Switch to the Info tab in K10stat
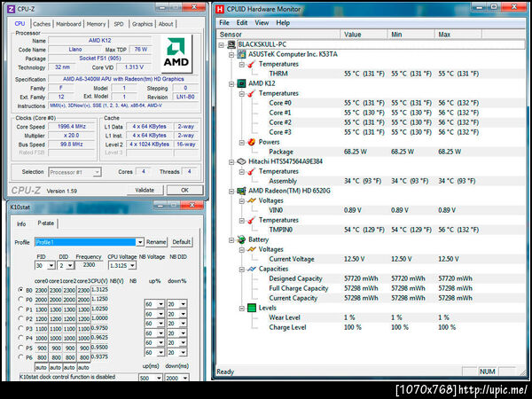Screen dimensions: 532x399 click(x=21, y=224)
